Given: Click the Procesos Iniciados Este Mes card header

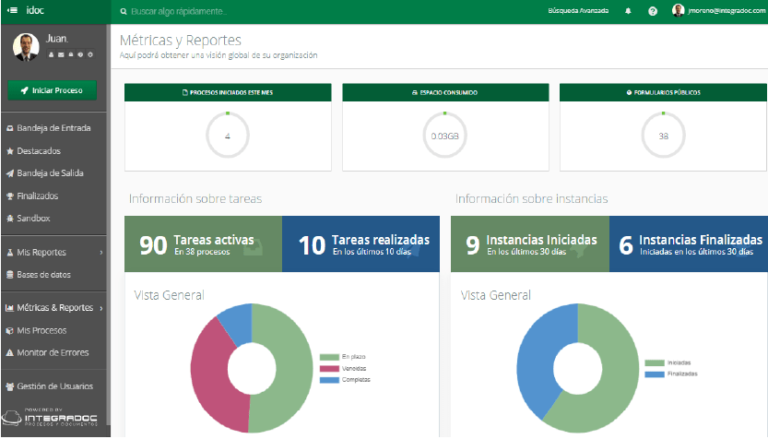Looking at the screenshot, I should [228, 93].
